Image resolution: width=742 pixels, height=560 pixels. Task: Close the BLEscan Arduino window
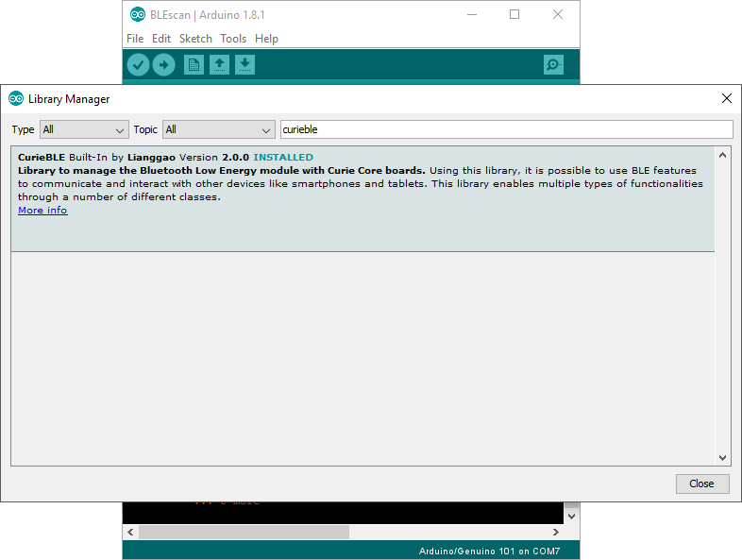click(558, 15)
